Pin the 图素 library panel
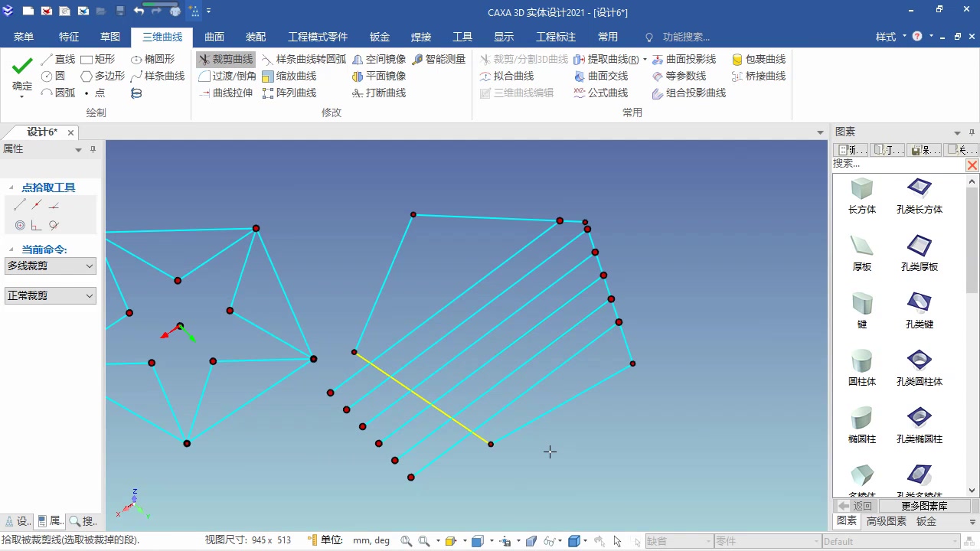The height and width of the screenshot is (551, 980). click(971, 131)
